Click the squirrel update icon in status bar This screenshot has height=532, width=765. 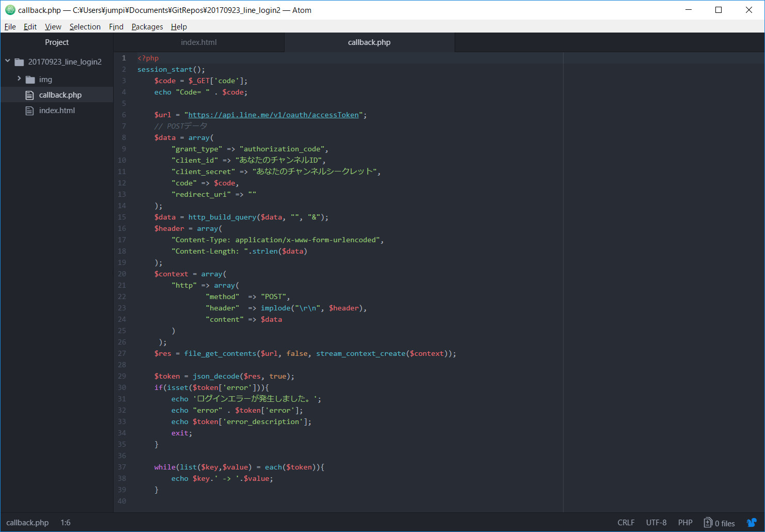752,523
